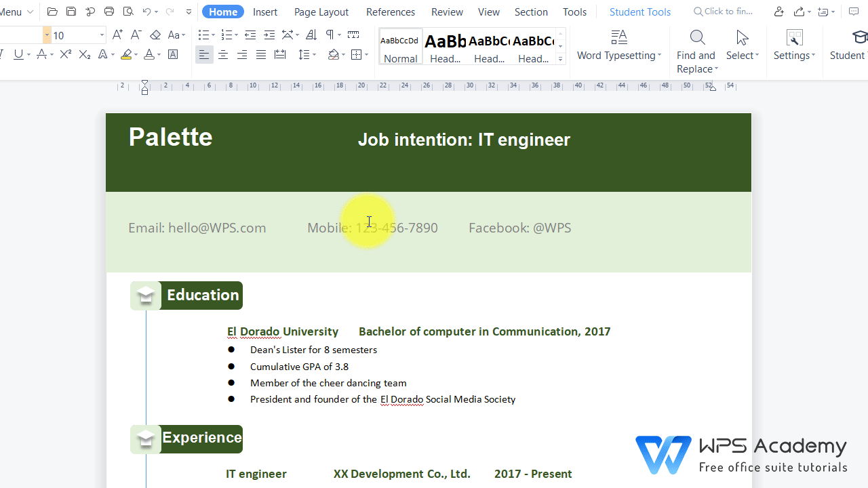Switch to the View tab
This screenshot has height=488, width=868.
point(489,12)
